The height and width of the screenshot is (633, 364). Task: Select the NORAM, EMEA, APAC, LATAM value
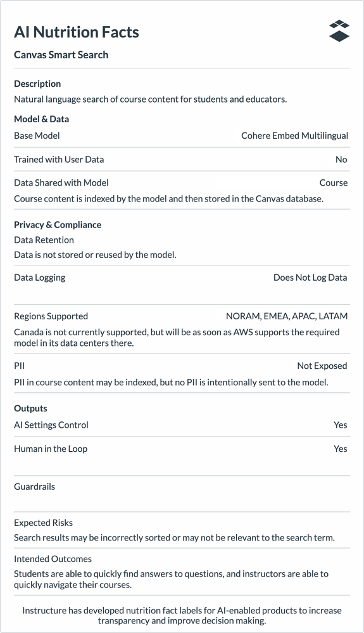point(287,316)
